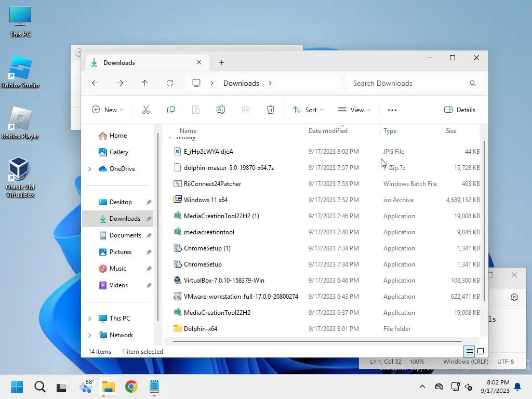Select the Downloads tab
Screen dimensions: 532x399
[x=146, y=62]
